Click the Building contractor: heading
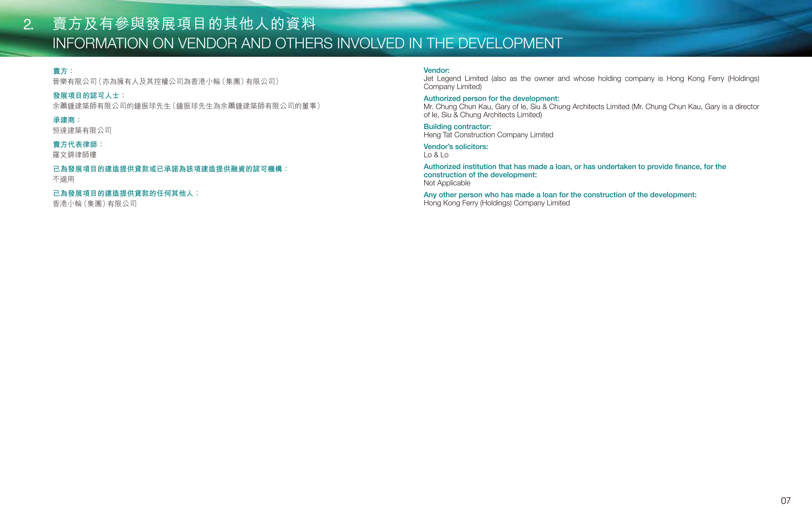Image resolution: width=812 pixels, height=525 pixels. pos(457,126)
